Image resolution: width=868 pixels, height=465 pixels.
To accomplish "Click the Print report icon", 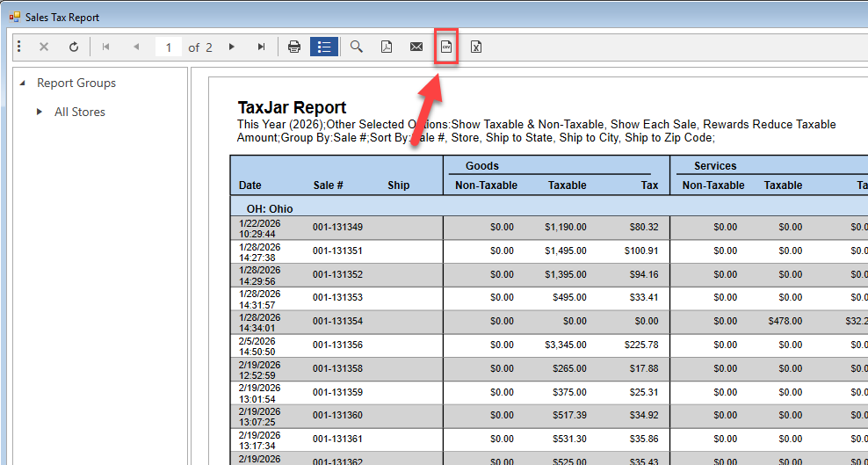I will (x=294, y=47).
